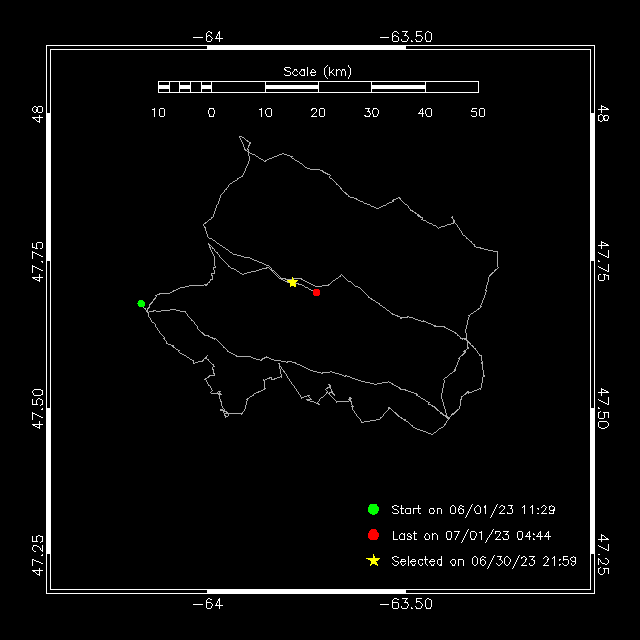This screenshot has width=640, height=640.
Task: Click the top axis label -63.50
Action: coord(406,37)
